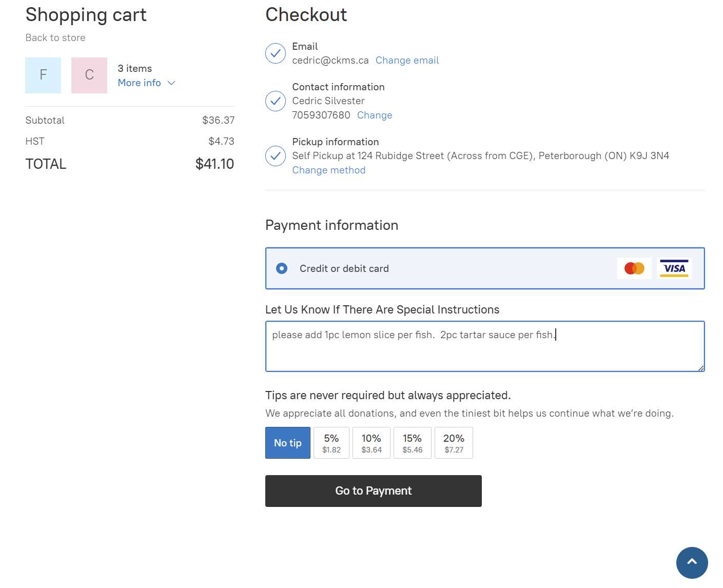Select the No tip option
723x588 pixels.
point(287,443)
